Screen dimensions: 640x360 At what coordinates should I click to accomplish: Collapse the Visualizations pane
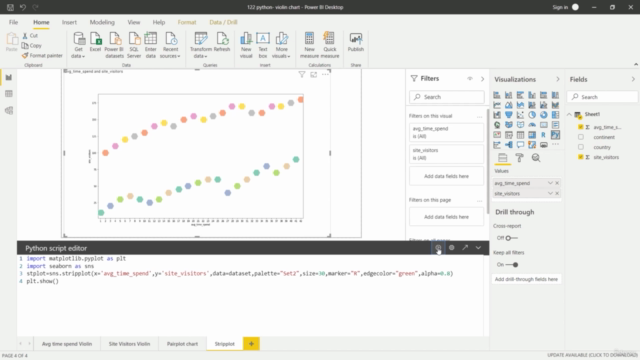click(x=558, y=79)
